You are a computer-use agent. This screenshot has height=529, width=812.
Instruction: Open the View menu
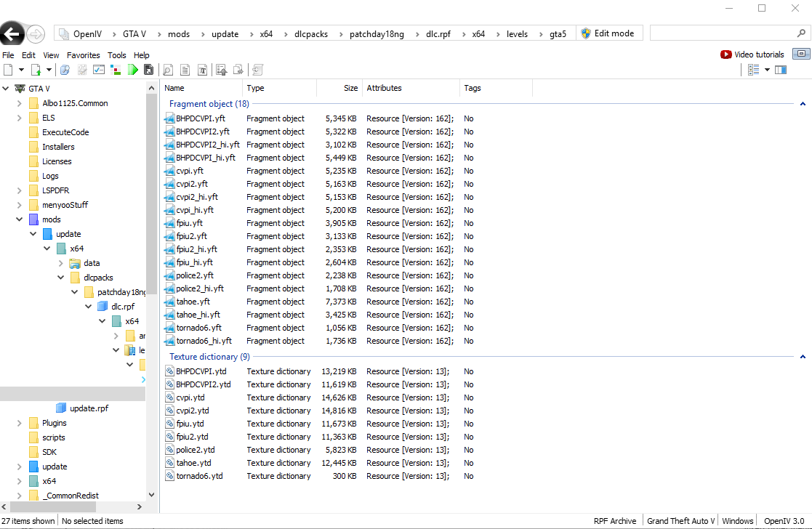click(x=51, y=55)
